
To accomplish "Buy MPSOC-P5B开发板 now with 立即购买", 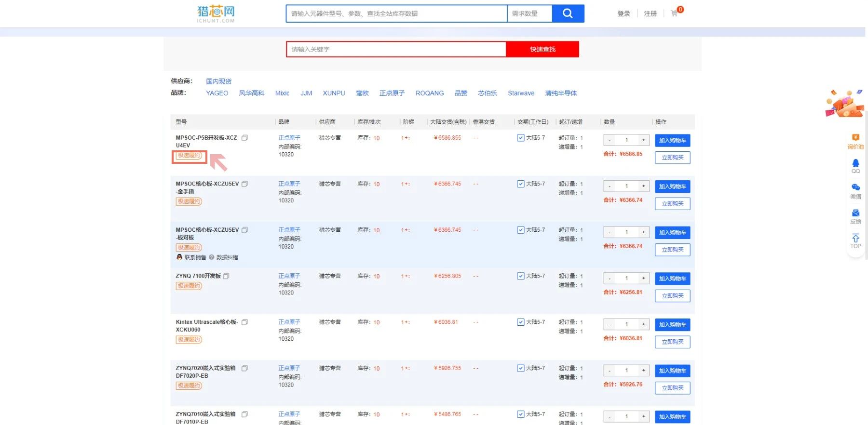I will [672, 158].
